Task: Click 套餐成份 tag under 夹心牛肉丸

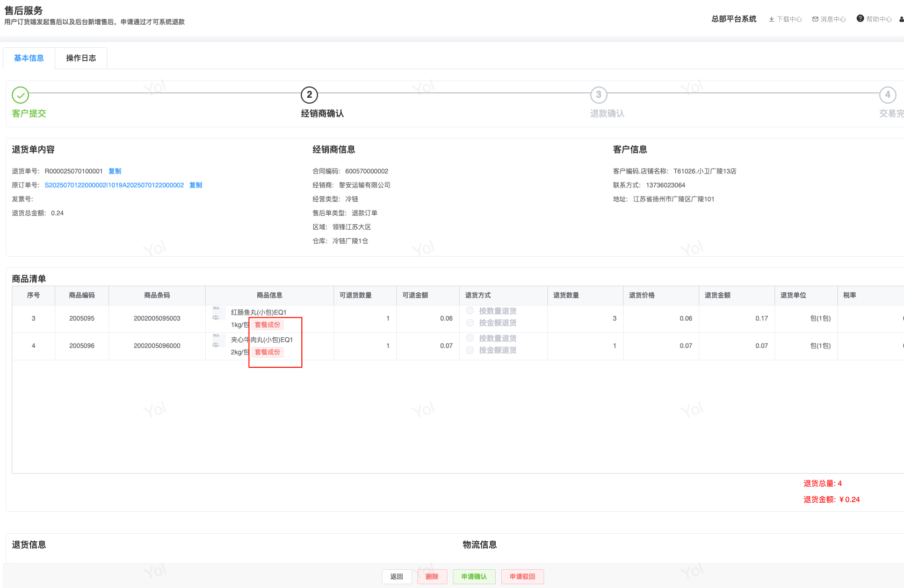Action: tap(267, 352)
